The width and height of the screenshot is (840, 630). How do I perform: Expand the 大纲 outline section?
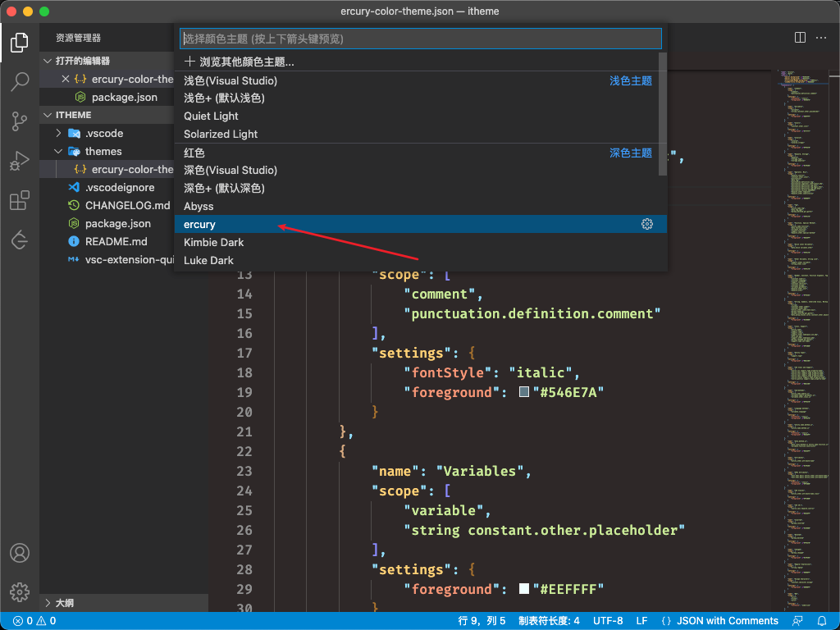48,603
